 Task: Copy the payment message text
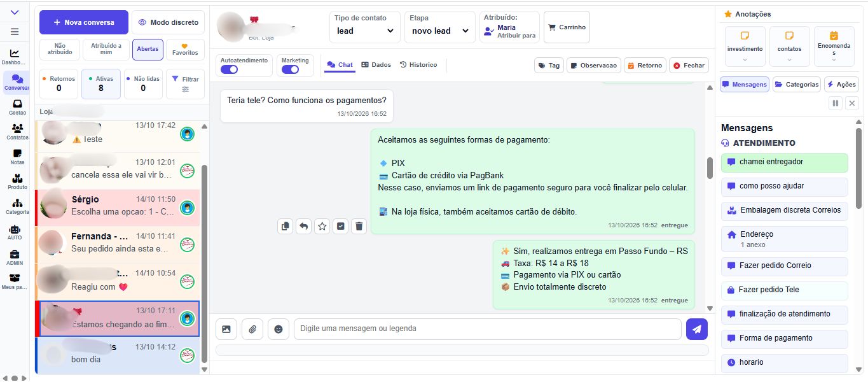(286, 225)
